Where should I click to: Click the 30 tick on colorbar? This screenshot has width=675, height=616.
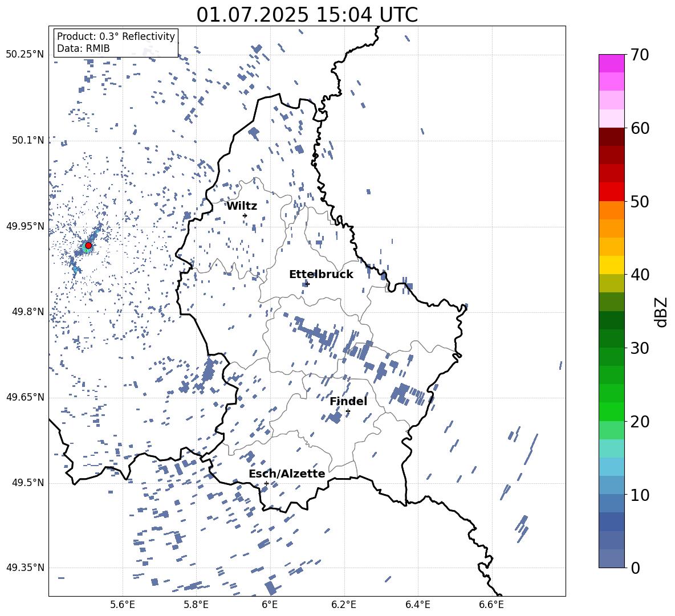coord(639,348)
